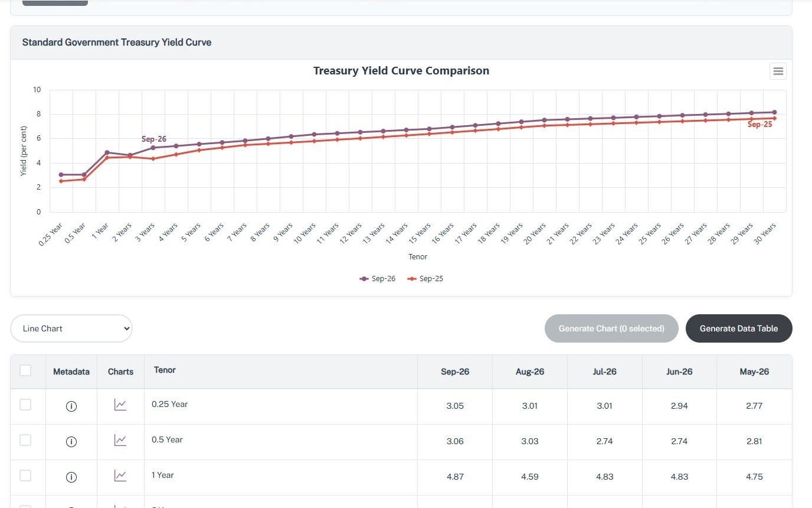Click the 10 Years tenor axis label
Image resolution: width=812 pixels, height=508 pixels.
(305, 234)
